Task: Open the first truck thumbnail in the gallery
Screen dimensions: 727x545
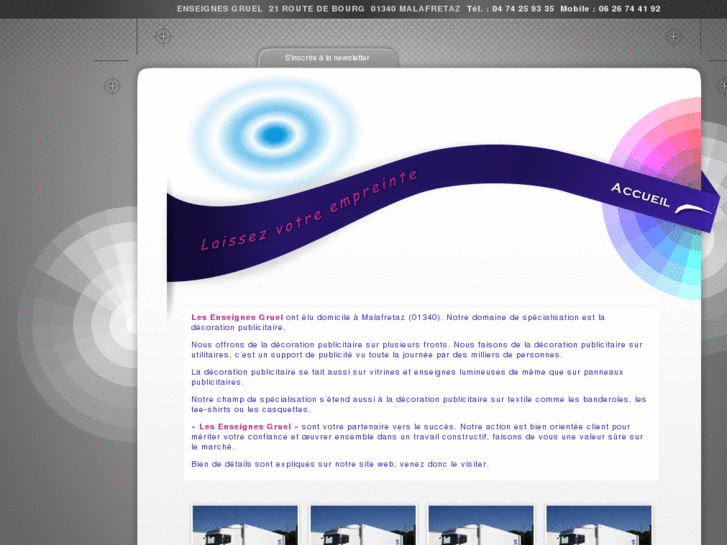Action: (245, 525)
